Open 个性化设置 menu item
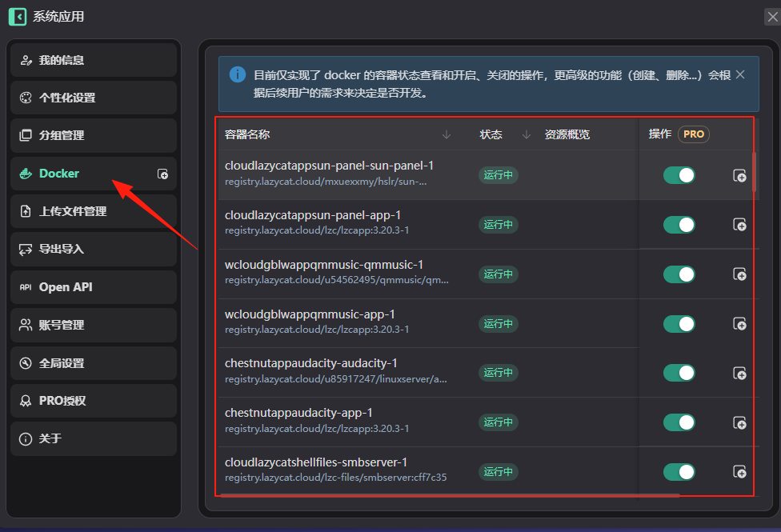This screenshot has width=781, height=532. pyautogui.click(x=94, y=98)
